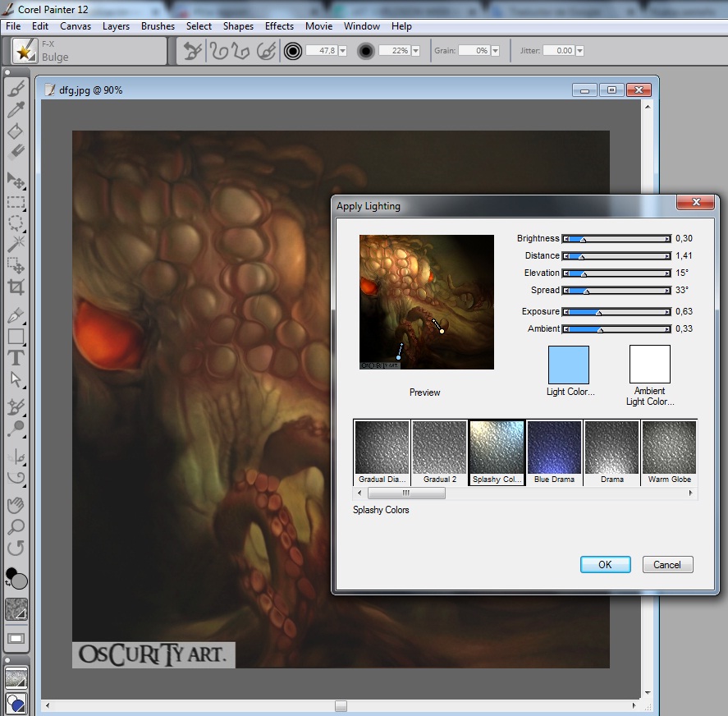Select the Paint Bucket tool
728x716 pixels.
(16, 131)
